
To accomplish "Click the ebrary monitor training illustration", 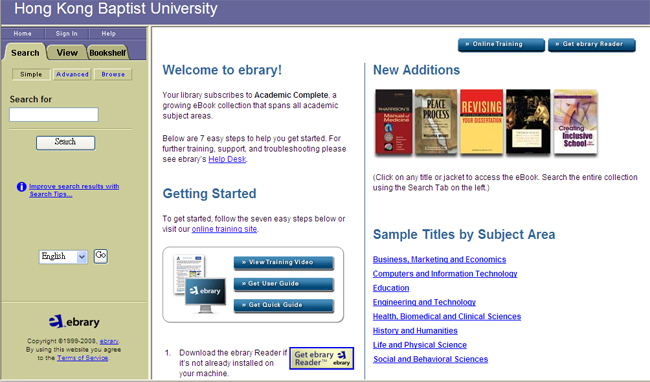I will pyautogui.click(x=199, y=284).
